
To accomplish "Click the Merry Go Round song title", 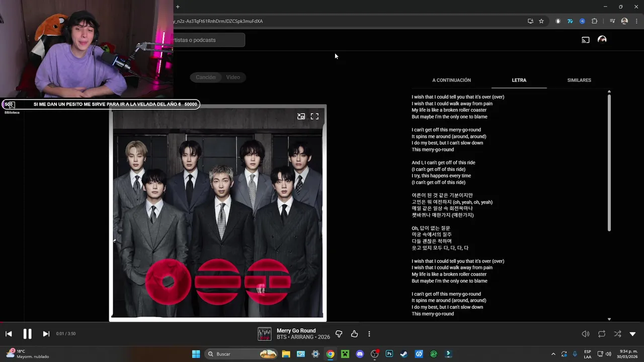I will point(296,330).
